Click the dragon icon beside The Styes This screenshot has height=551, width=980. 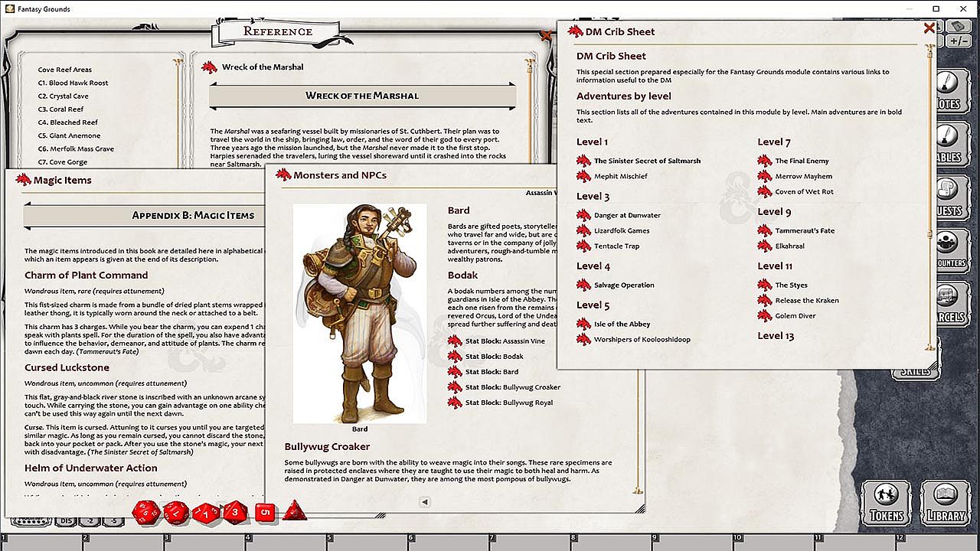point(764,285)
